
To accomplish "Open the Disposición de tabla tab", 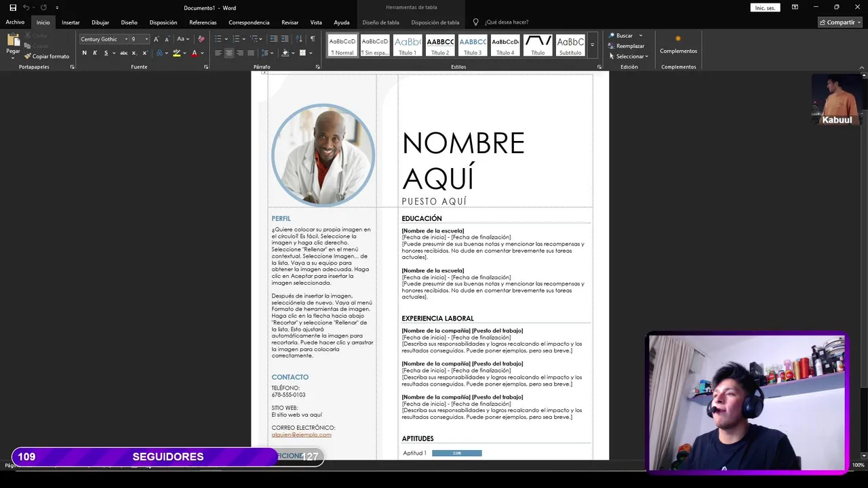I will (x=435, y=22).
